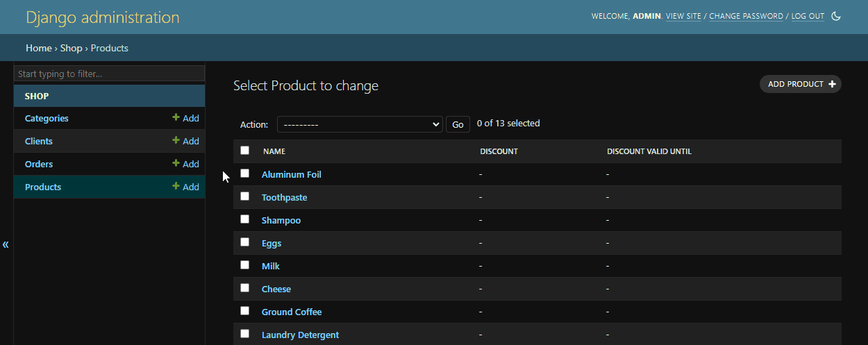Toggle the dark/light theme moon icon
Image resolution: width=868 pixels, height=345 pixels.
tap(836, 16)
